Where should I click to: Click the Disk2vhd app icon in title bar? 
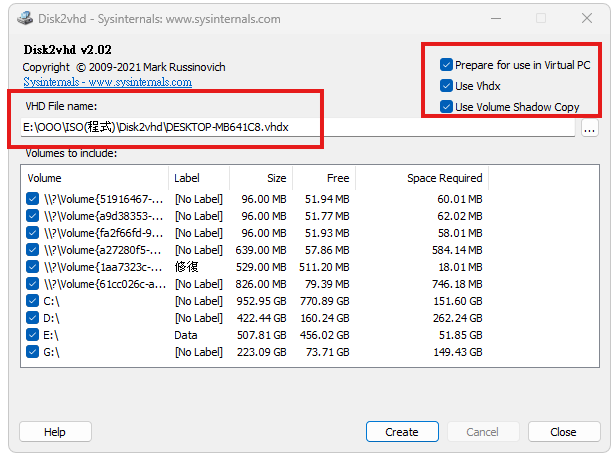[25, 18]
